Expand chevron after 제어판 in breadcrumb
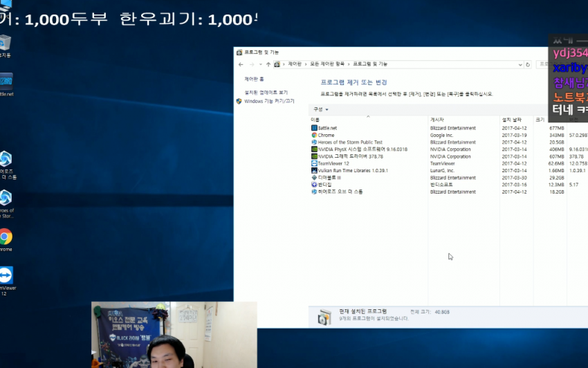 pos(306,64)
